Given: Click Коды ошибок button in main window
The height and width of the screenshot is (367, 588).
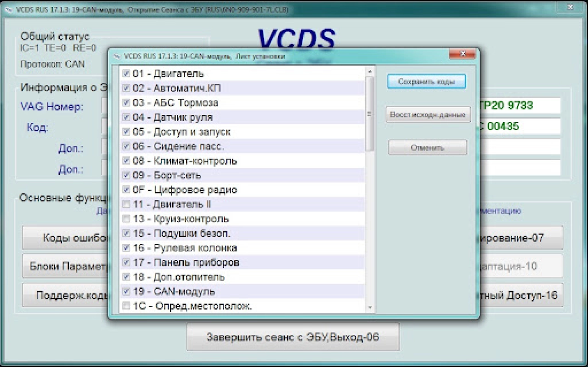Looking at the screenshot, I should click(x=65, y=238).
